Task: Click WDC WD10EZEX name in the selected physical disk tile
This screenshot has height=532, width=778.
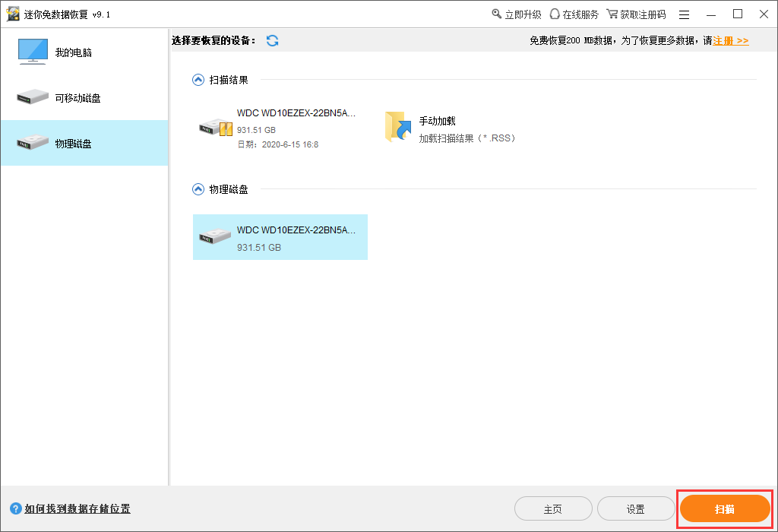Action: coord(296,230)
